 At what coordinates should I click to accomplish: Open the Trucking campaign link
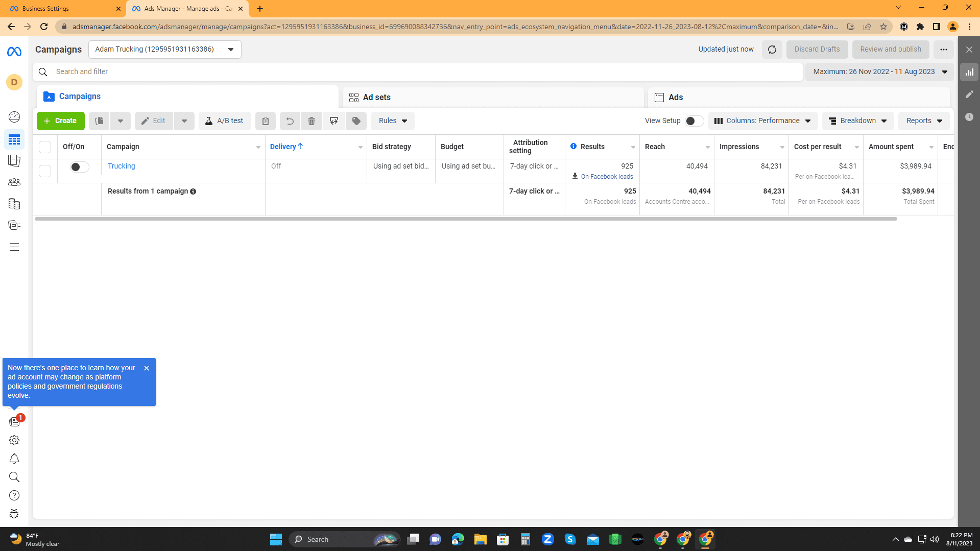pyautogui.click(x=122, y=166)
